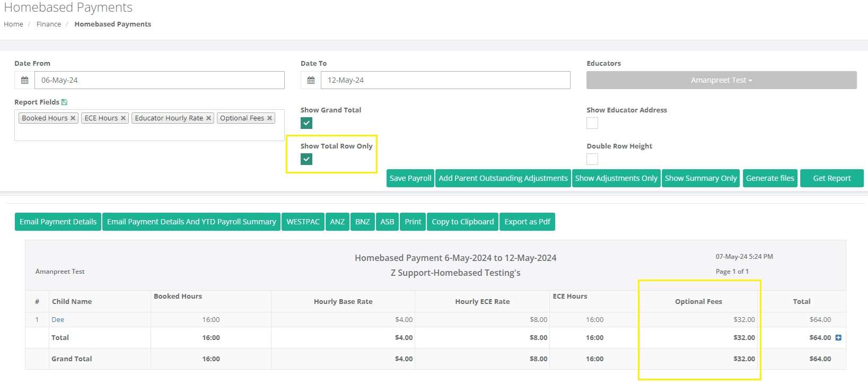This screenshot has width=868, height=392.
Task: Click the '$64.00' Total cell in the Grand Total row
Action: 820,359
